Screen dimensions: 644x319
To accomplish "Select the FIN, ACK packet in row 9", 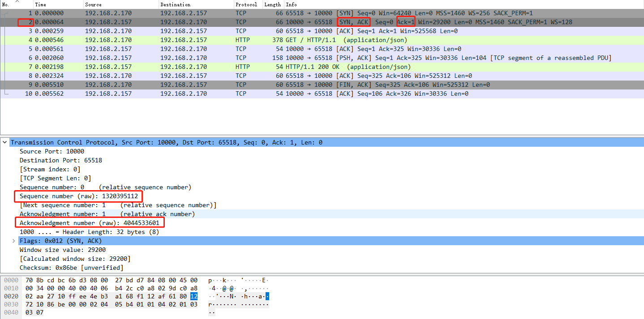I will [179, 85].
